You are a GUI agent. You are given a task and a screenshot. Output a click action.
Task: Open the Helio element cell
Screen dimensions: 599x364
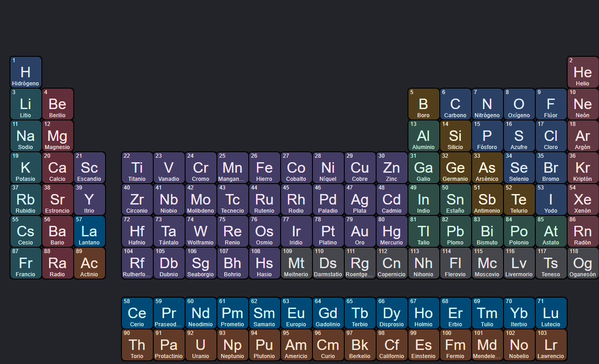[583, 72]
